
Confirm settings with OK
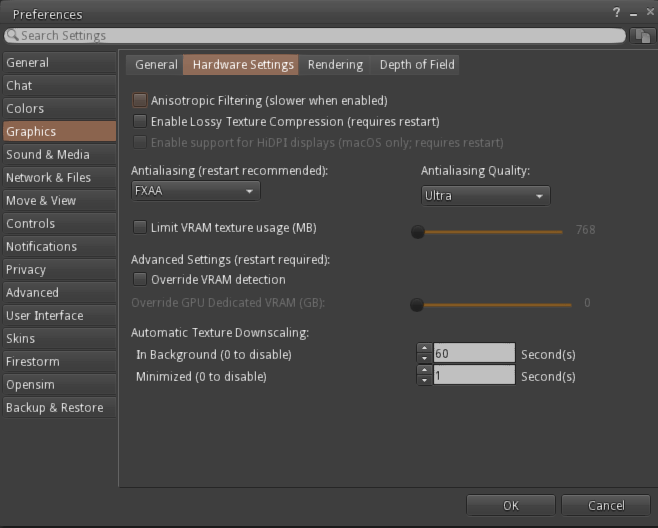(x=511, y=505)
